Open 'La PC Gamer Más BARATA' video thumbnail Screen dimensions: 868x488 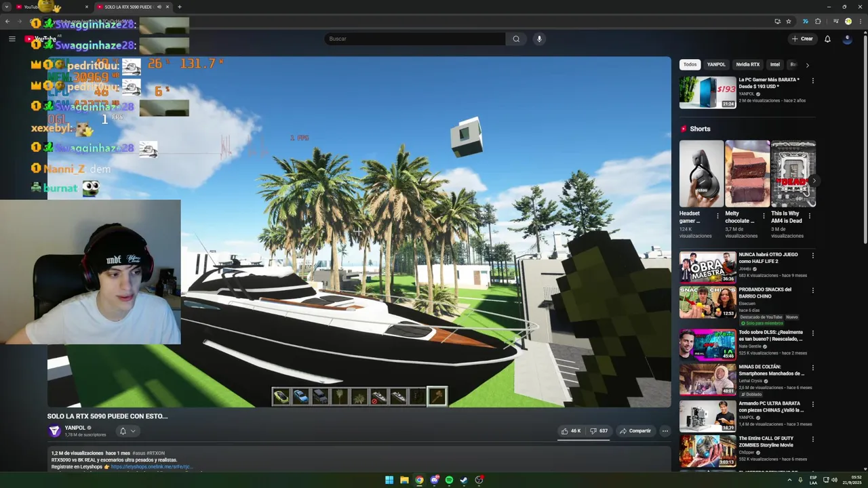707,92
